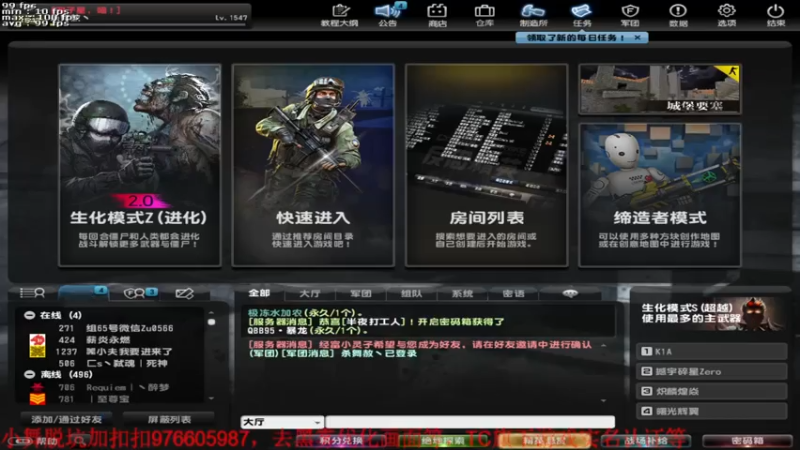
Task: Click the 添加/通过好友 add friend button
Action: (66, 419)
